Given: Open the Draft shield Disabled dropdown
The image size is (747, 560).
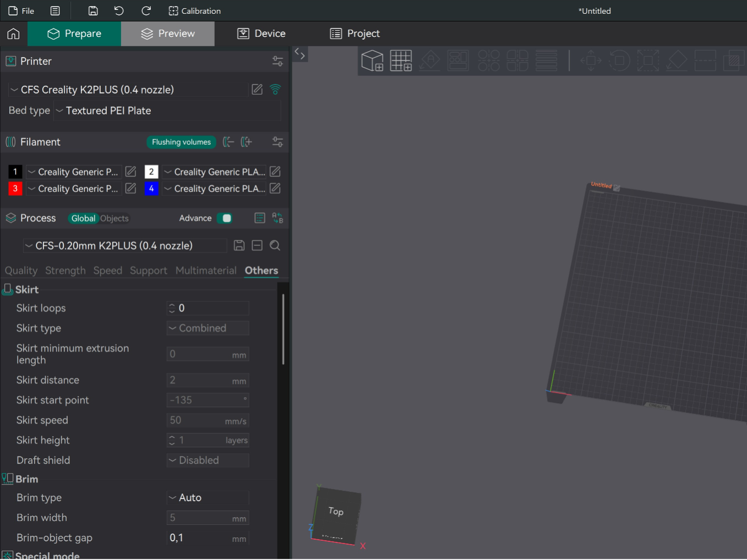Looking at the screenshot, I should [x=208, y=460].
